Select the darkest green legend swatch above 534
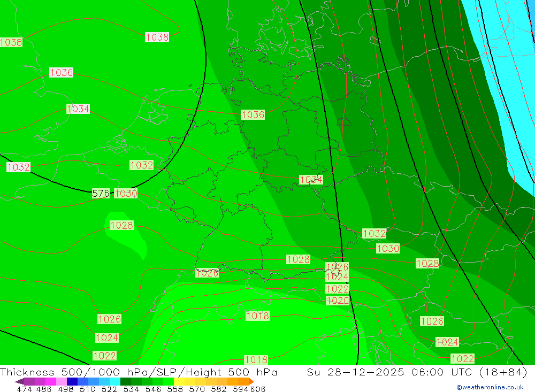The height and width of the screenshot is (392, 535). pyautogui.click(x=126, y=381)
